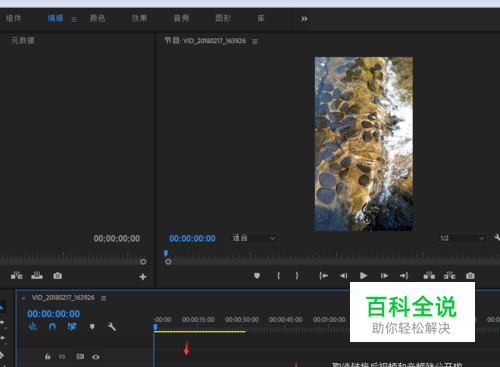The width and height of the screenshot is (500, 367).
Task: Switch to the 编辑 (Editing) workspace tab
Action: (x=55, y=18)
